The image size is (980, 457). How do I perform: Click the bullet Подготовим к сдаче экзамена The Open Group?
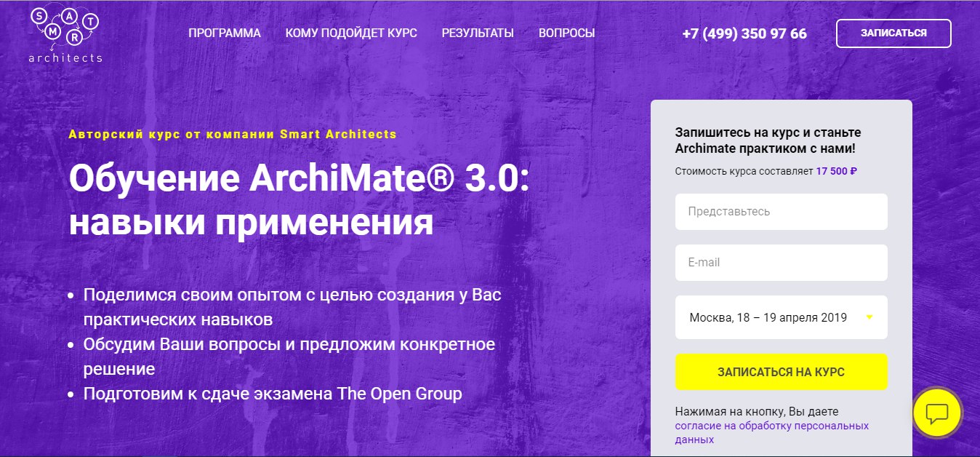273,394
